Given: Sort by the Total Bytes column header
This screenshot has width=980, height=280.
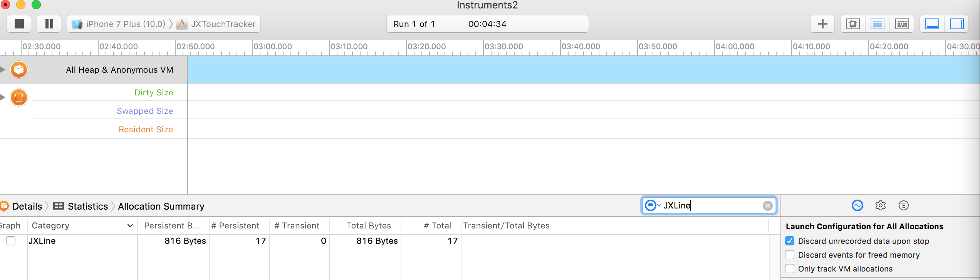Looking at the screenshot, I should click(x=365, y=225).
